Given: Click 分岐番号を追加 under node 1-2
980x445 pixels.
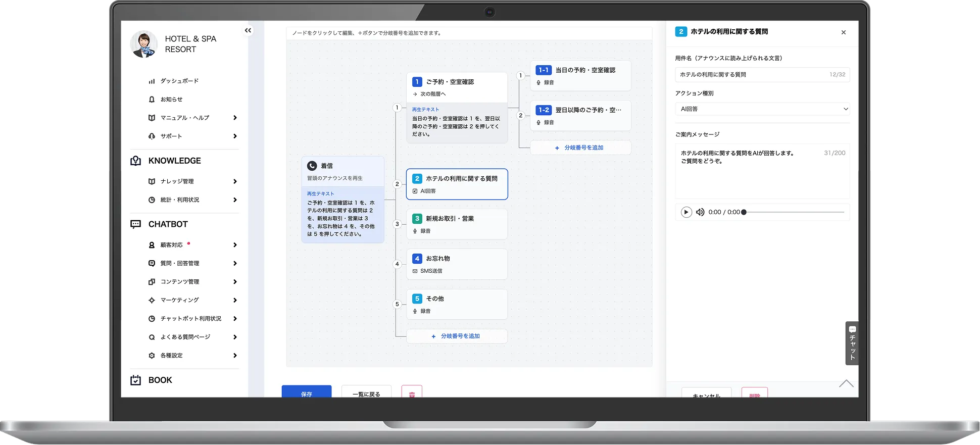Looking at the screenshot, I should point(580,147).
